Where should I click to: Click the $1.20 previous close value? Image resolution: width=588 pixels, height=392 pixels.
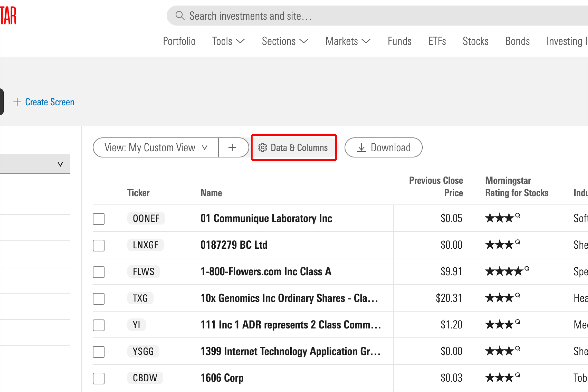451,325
